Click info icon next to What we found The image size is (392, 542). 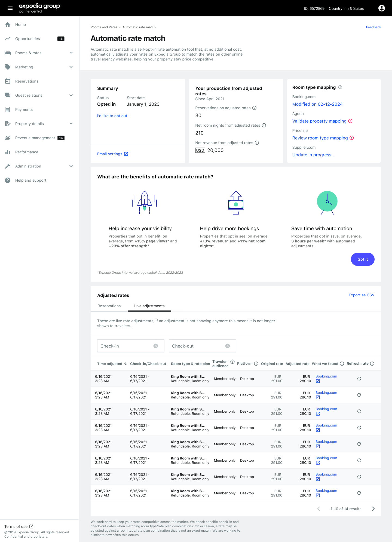[x=342, y=364]
